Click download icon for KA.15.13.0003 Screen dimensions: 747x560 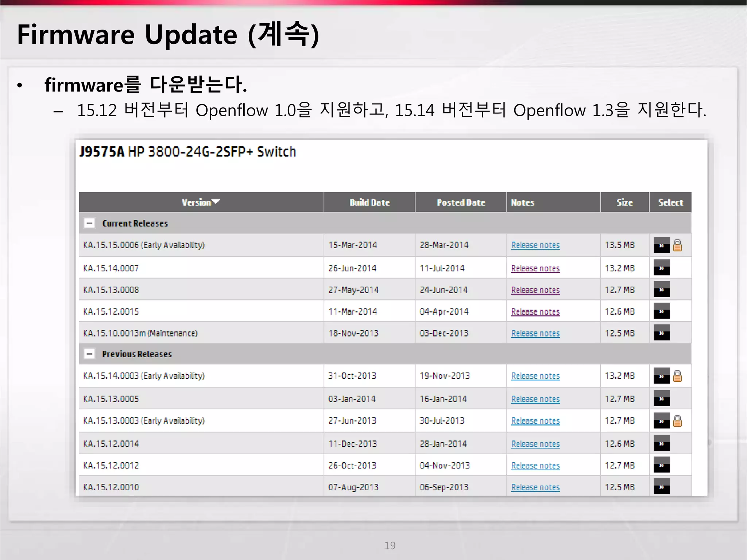click(x=661, y=421)
